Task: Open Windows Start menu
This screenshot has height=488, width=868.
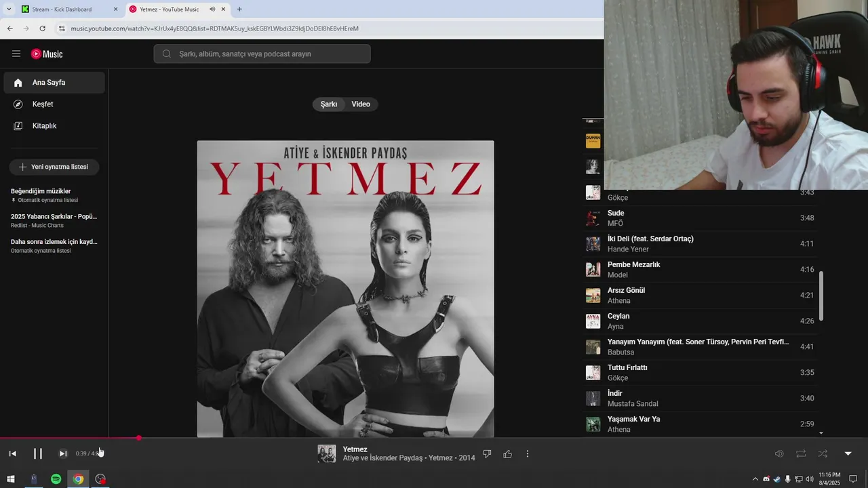Action: pos(10,479)
